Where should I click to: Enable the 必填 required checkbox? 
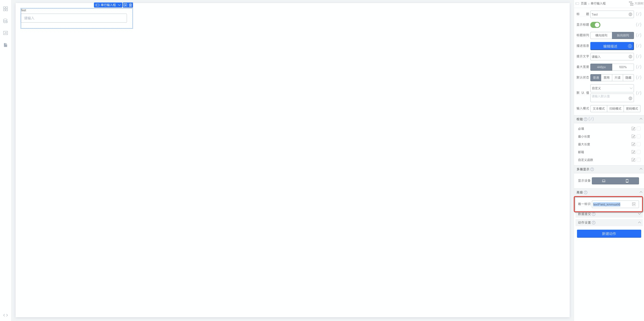coord(638,129)
